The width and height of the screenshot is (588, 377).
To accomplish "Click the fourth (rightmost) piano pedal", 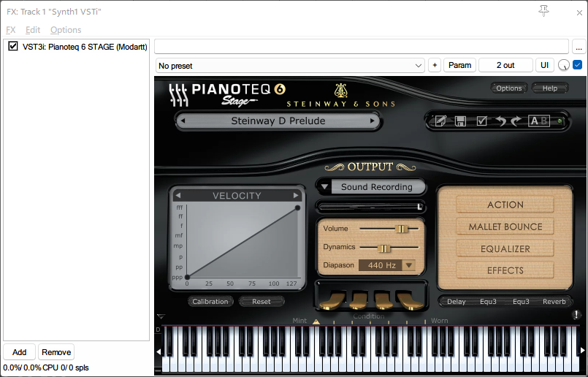I will click(x=410, y=300).
